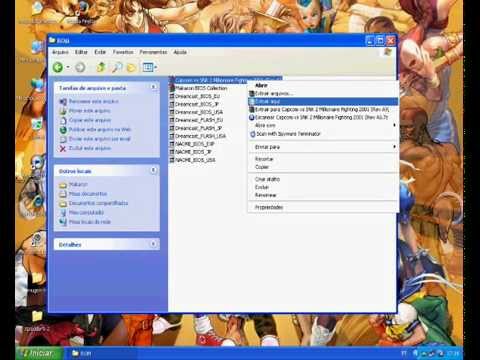Choose Scan with Spyware Terminator
Image resolution: width=480 pixels, height=360 pixels.
pos(323,134)
